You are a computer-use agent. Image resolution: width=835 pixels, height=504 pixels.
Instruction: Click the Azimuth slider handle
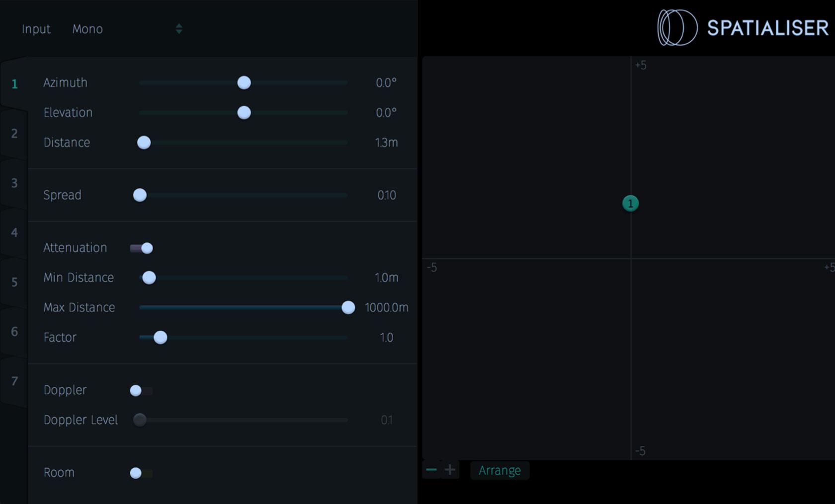[244, 83]
